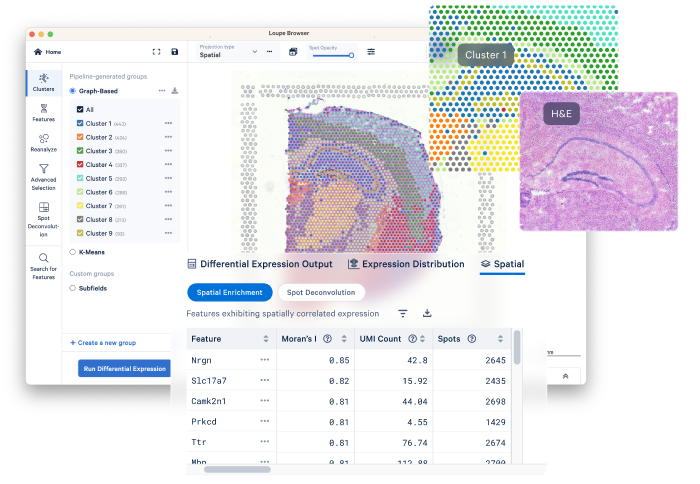Toggle Cluster 7 checkbox

pyautogui.click(x=80, y=206)
